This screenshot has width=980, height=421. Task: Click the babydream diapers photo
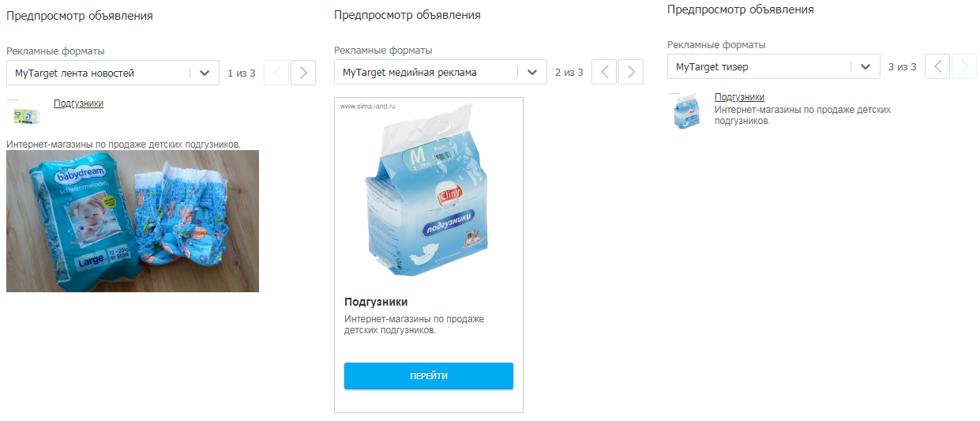tap(133, 221)
